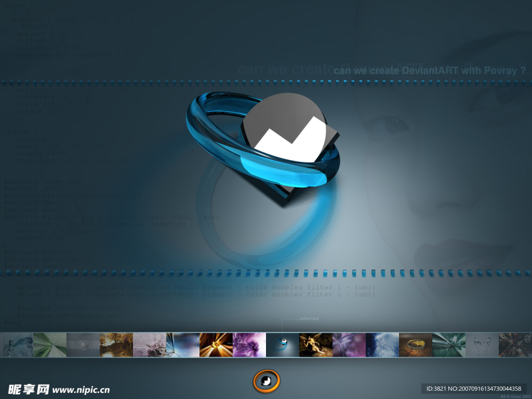Image resolution: width=532 pixels, height=399 pixels.
Task: Select the green light rays thumbnail
Action: (x=50, y=345)
